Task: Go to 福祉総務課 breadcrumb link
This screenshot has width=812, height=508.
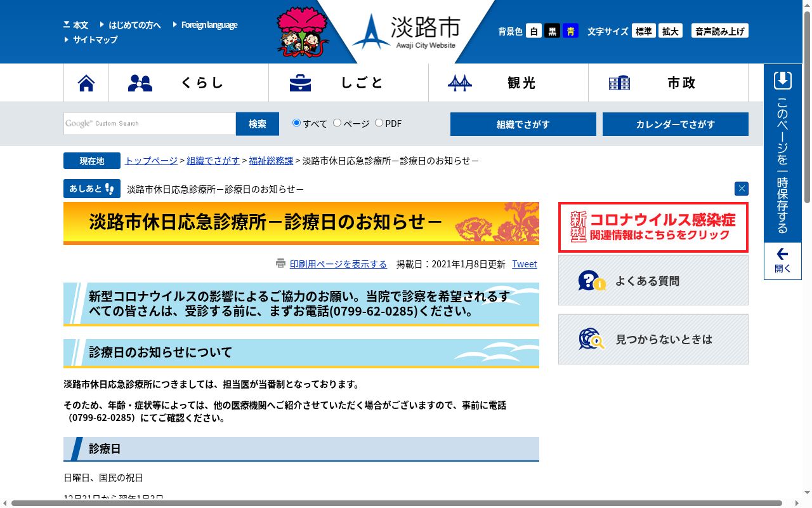Action: point(271,161)
